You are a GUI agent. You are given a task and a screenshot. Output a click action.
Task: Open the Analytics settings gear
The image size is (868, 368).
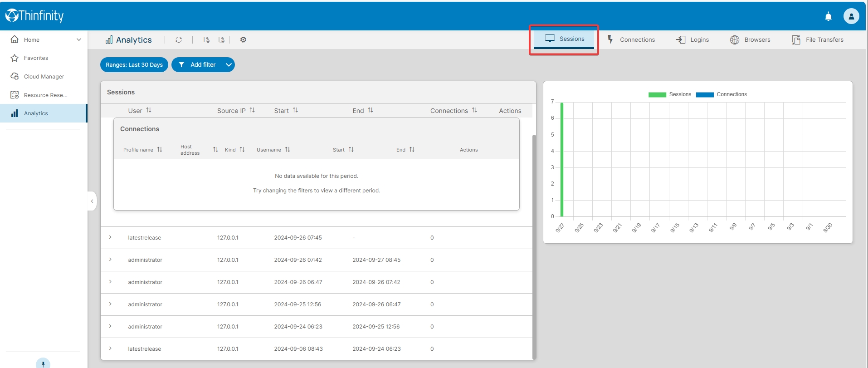pyautogui.click(x=243, y=40)
